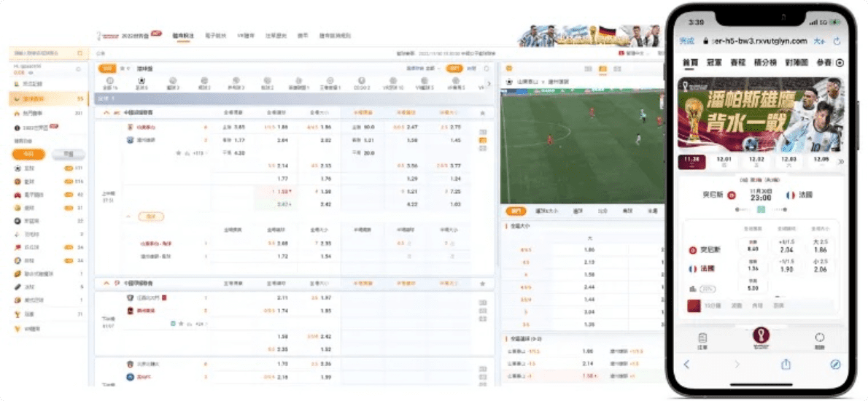Select the grey 早盤 pill in the sidebar
The height and width of the screenshot is (401, 868).
[x=69, y=154]
